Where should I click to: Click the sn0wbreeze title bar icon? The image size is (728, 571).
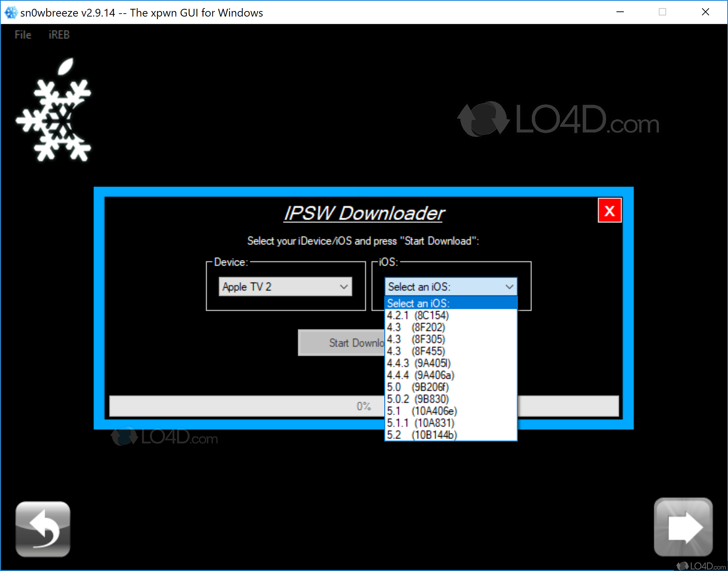coord(11,13)
